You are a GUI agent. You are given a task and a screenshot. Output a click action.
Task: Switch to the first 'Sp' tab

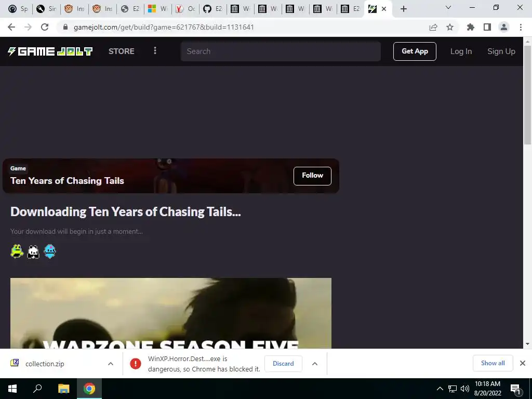point(18,9)
